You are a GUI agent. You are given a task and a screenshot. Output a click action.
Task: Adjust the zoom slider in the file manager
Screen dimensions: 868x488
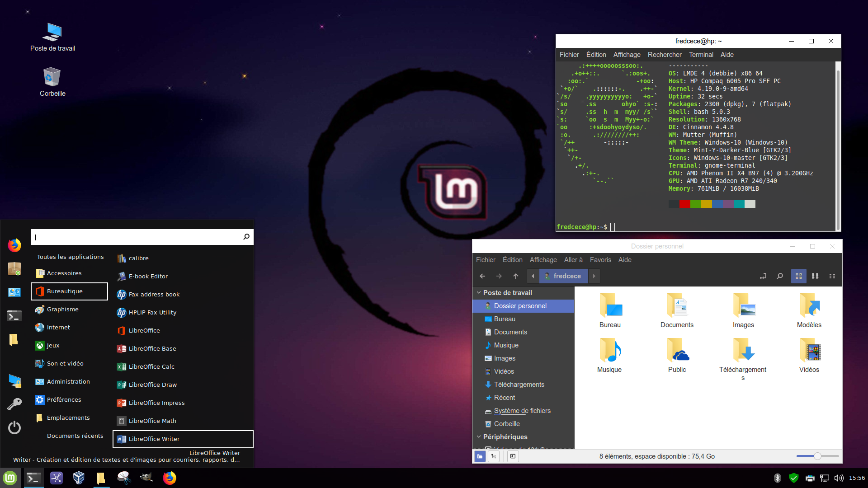pyautogui.click(x=817, y=456)
